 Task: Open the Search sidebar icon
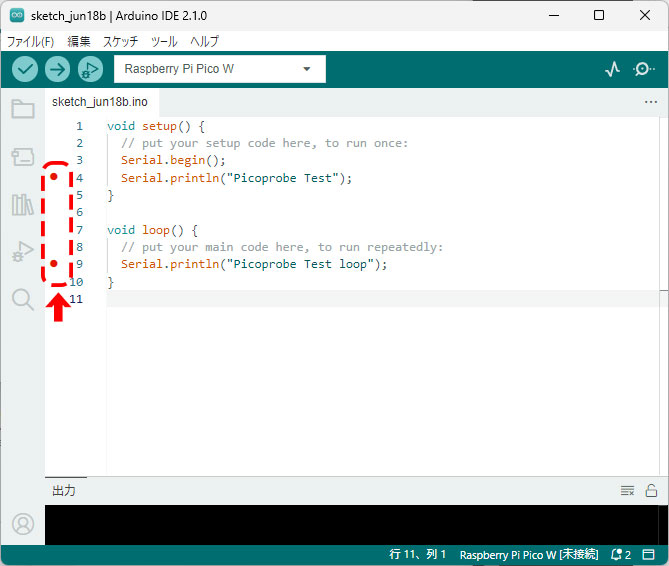coord(23,299)
